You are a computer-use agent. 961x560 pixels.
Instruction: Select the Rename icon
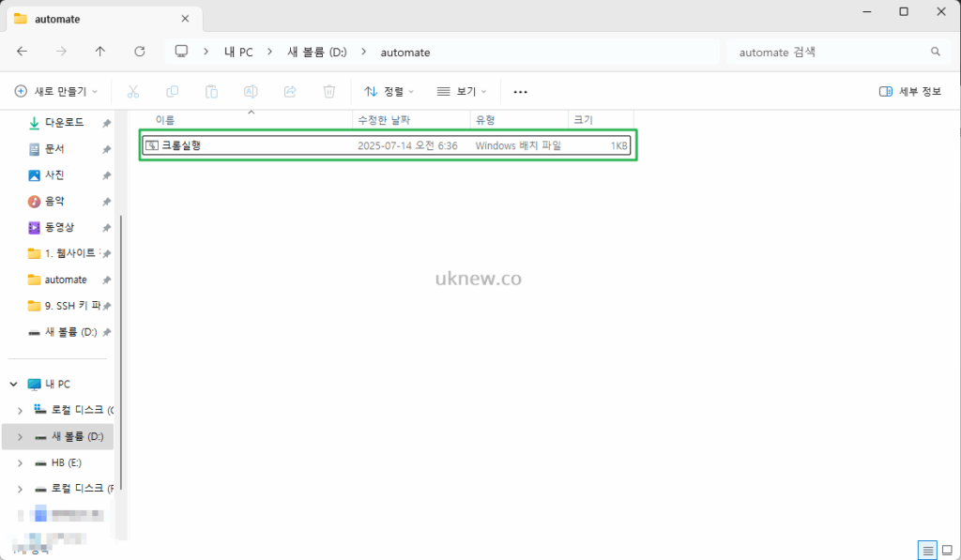click(250, 91)
